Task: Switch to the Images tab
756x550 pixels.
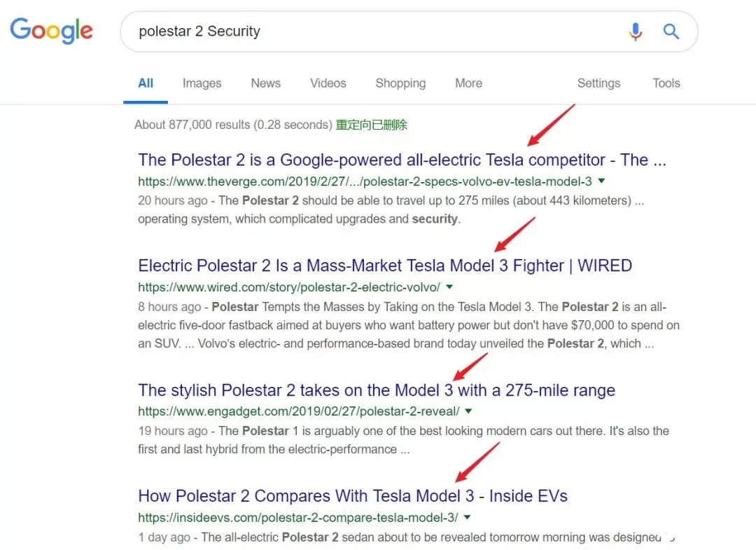Action: pos(202,83)
